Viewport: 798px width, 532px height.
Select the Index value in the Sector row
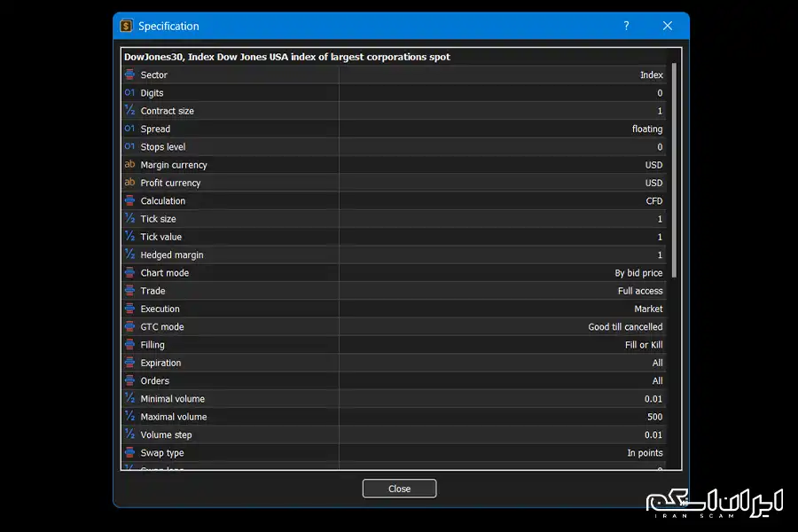(x=652, y=74)
